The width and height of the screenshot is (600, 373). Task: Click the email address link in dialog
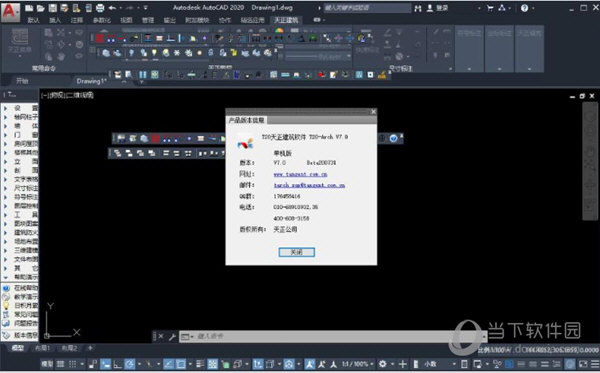pos(309,185)
